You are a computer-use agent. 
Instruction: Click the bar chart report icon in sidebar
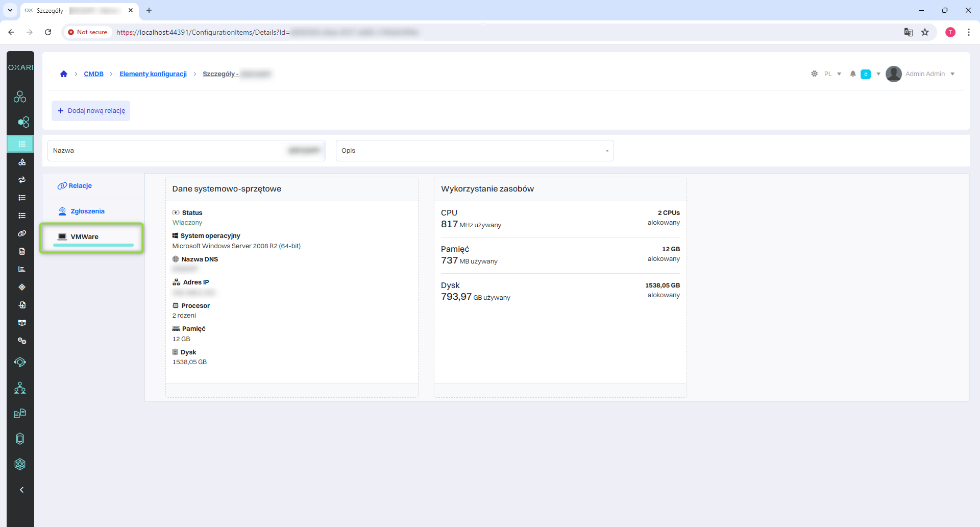(22, 269)
